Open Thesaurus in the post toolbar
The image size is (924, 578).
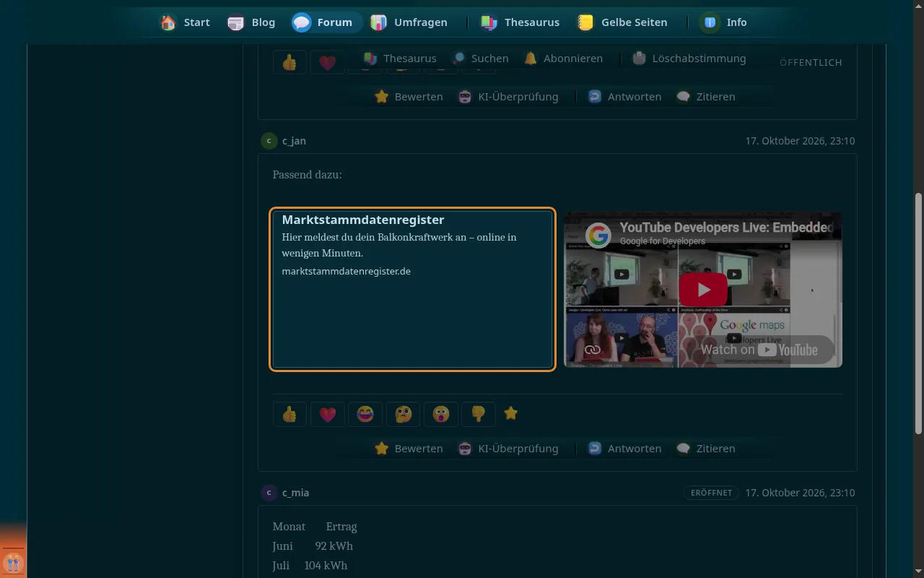point(400,59)
